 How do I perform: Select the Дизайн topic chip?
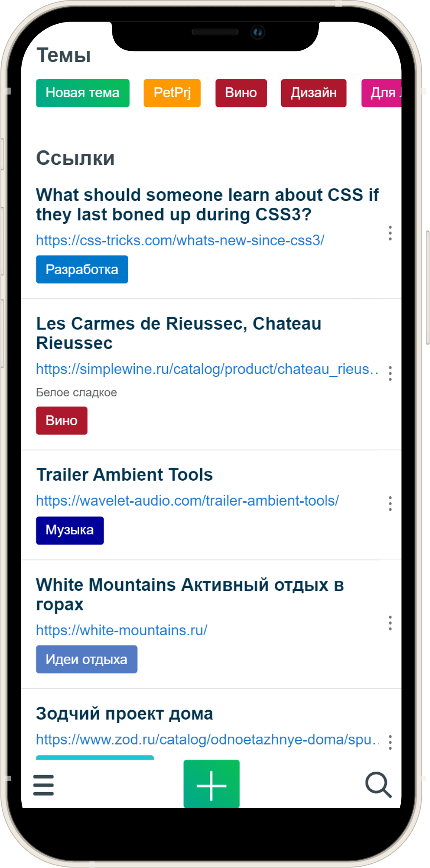pos(313,93)
